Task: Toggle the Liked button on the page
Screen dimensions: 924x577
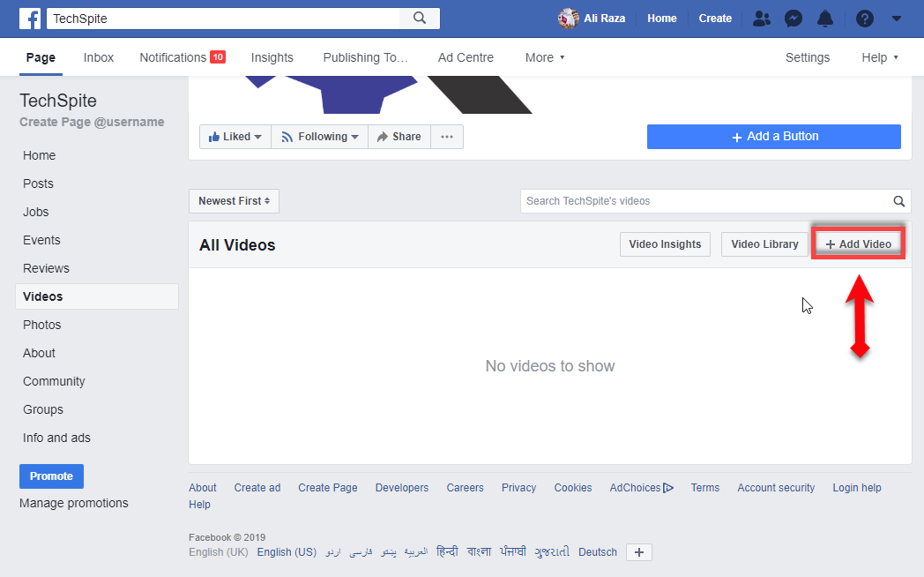Action: click(235, 137)
